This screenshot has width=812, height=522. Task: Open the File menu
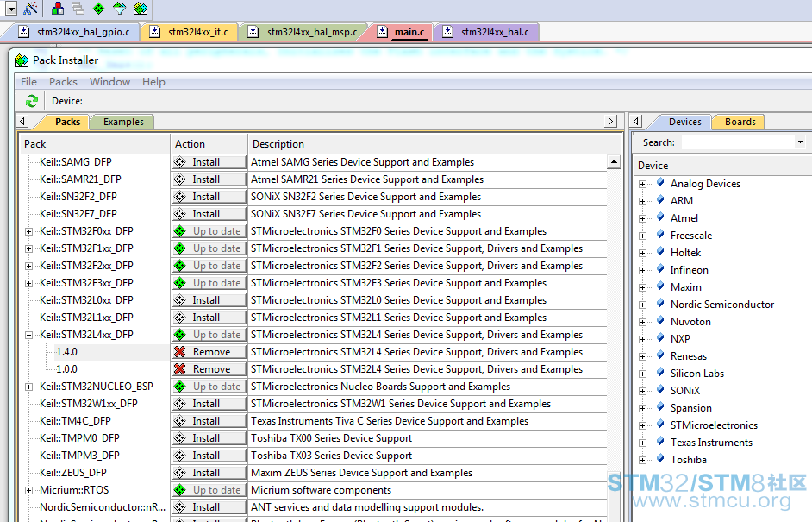(28, 81)
